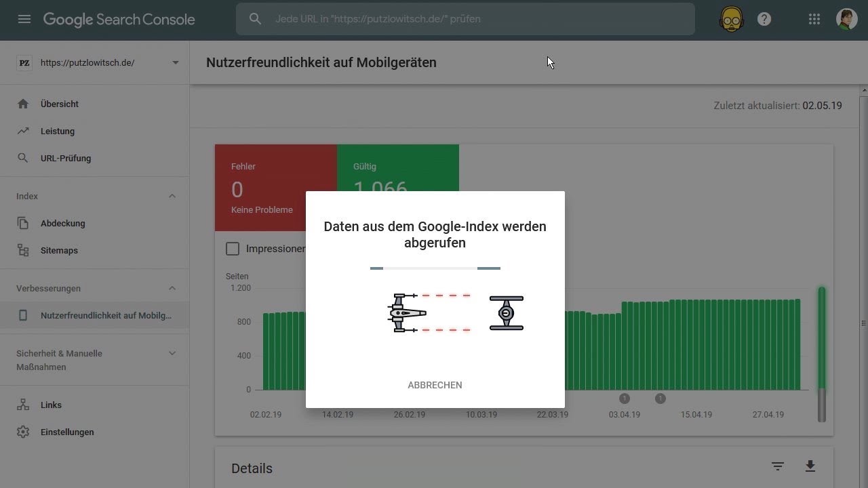
Task: Click the PZ property favicon
Action: point(24,62)
